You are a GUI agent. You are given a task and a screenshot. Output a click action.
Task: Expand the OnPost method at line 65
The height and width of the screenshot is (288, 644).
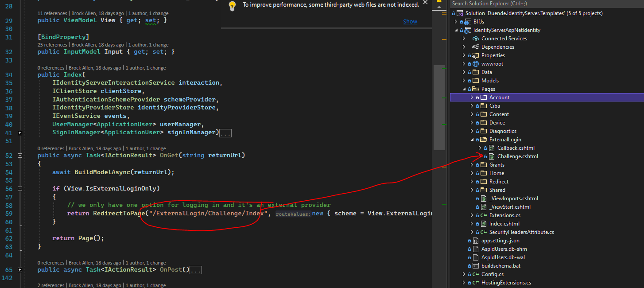(x=20, y=269)
